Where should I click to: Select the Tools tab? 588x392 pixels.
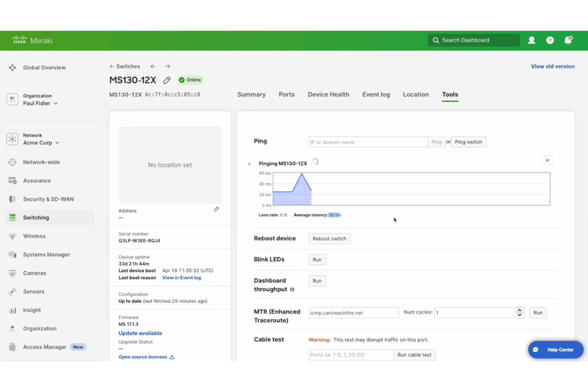pyautogui.click(x=450, y=95)
